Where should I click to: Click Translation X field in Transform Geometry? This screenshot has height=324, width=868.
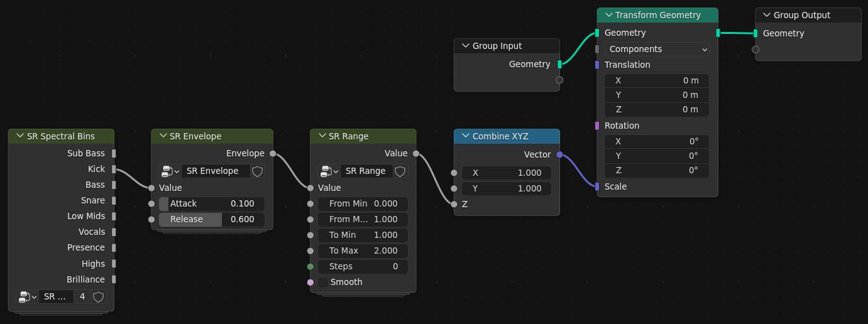(x=657, y=80)
